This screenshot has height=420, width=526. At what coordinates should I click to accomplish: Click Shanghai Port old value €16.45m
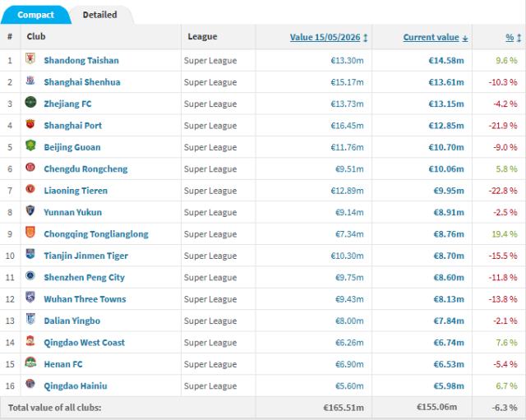click(x=347, y=126)
